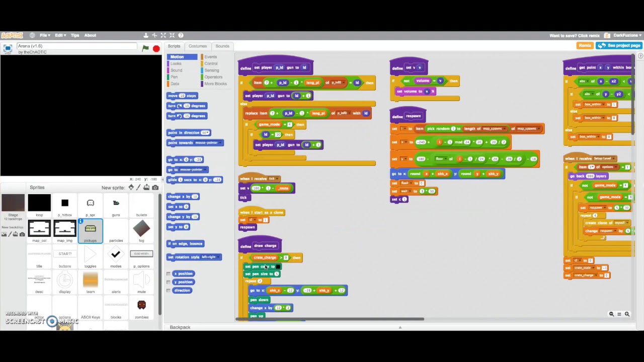Viewport: 644px width, 362px height.
Task: Select the Duplicate stamp tool
Action: 146,35
